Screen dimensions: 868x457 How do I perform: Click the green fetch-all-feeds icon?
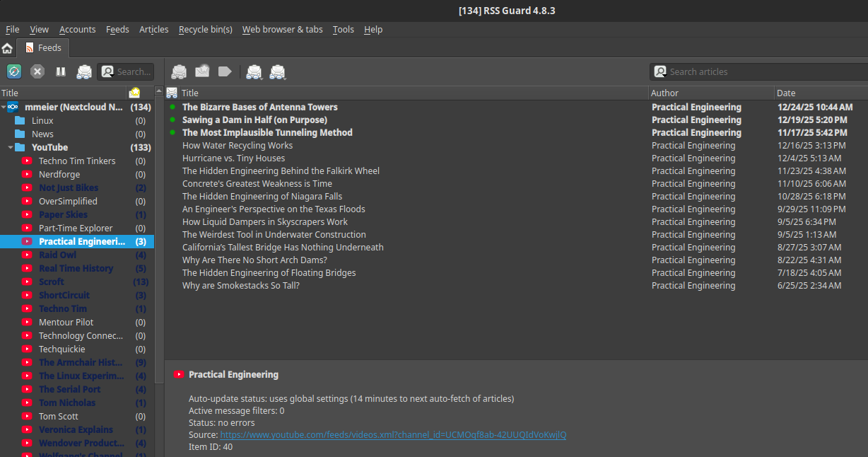pyautogui.click(x=14, y=71)
